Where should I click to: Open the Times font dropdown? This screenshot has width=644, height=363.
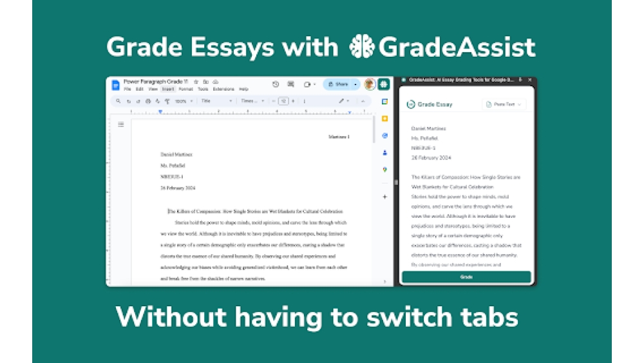pyautogui.click(x=252, y=101)
